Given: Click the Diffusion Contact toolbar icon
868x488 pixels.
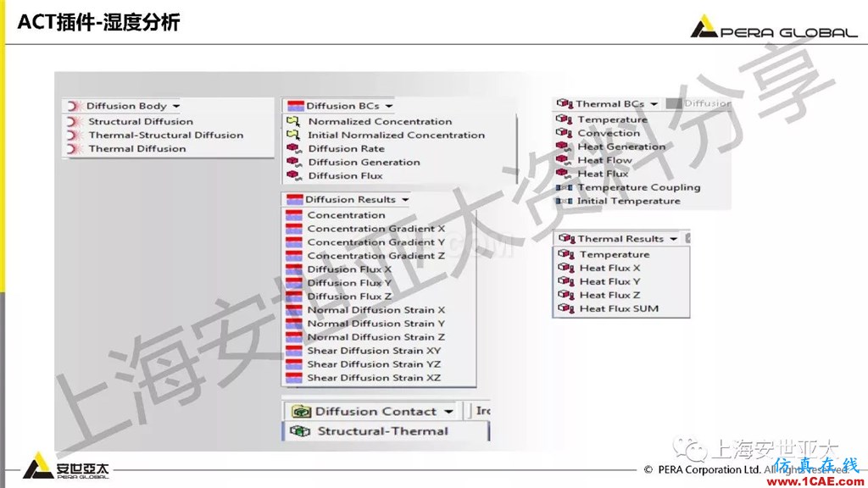Looking at the screenshot, I should click(x=301, y=411).
